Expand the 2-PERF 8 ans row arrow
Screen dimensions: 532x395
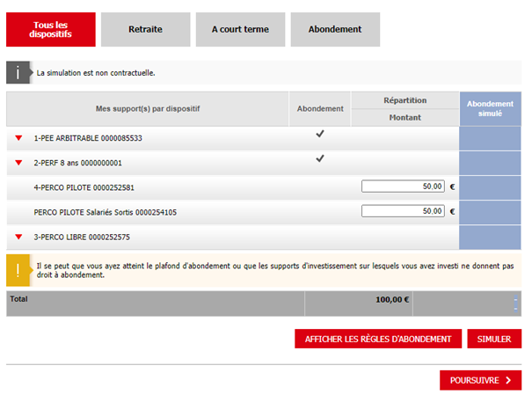point(18,163)
